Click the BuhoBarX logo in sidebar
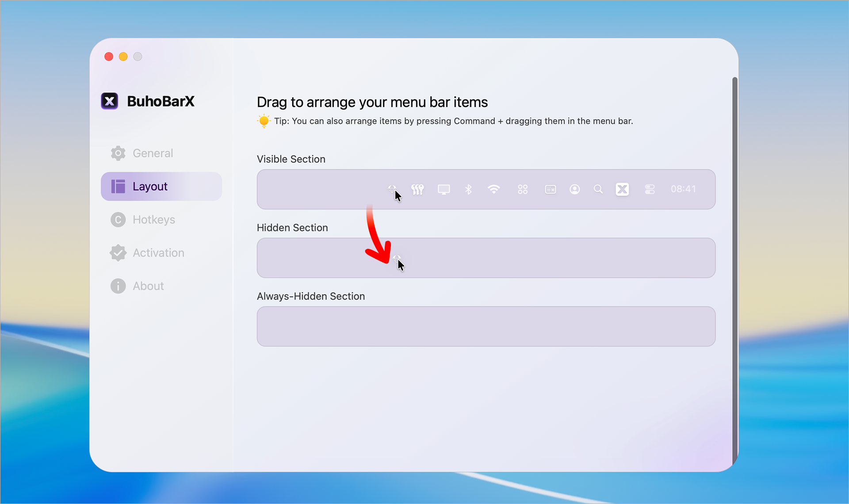 click(110, 101)
